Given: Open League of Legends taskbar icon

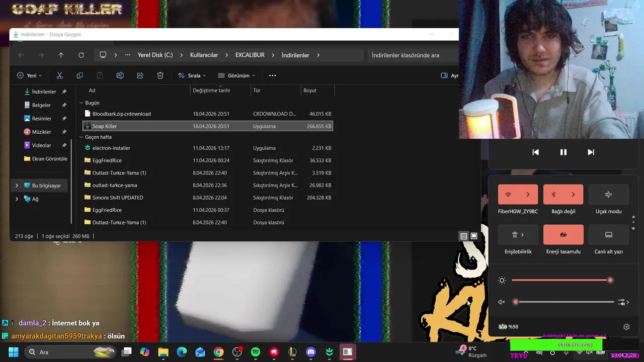Looking at the screenshot, I should pyautogui.click(x=292, y=352).
